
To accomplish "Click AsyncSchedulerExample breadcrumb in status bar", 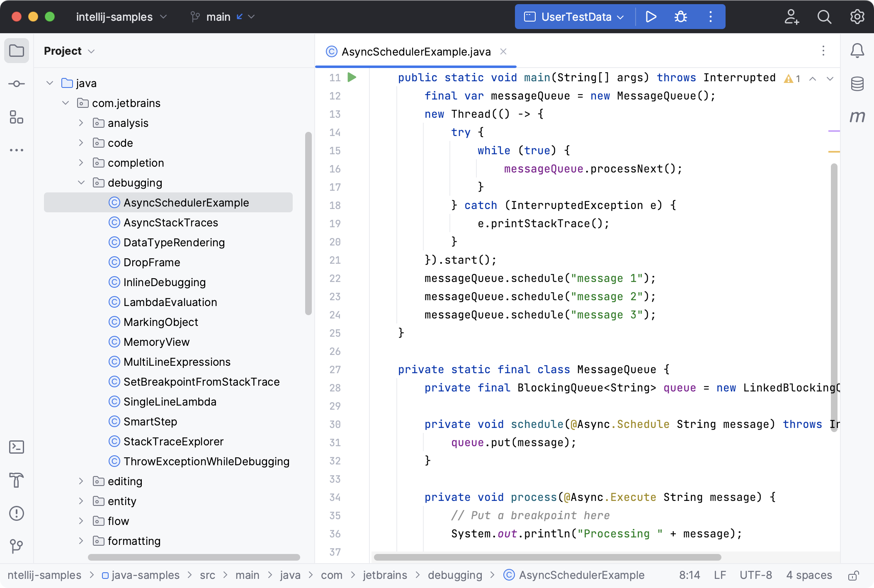I will point(574,575).
